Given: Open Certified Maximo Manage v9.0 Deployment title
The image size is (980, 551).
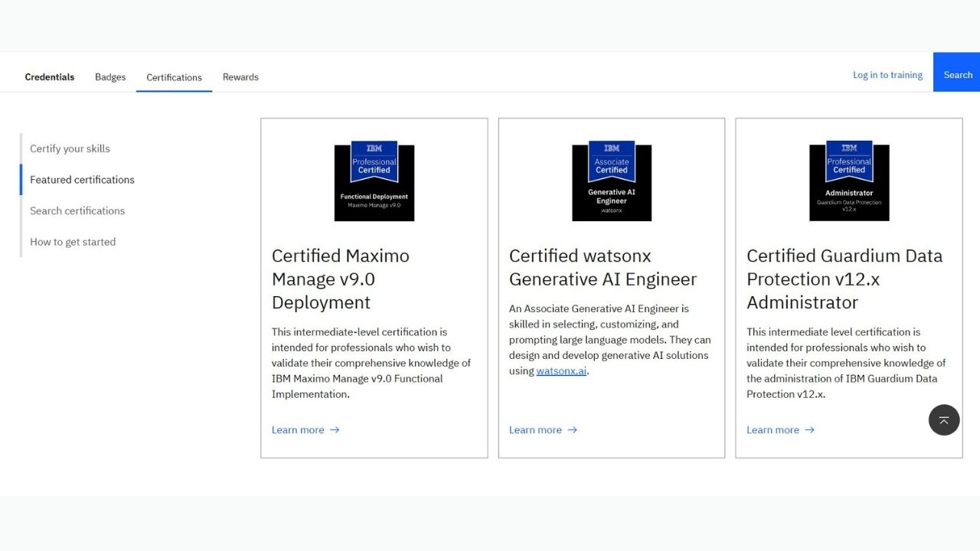Looking at the screenshot, I should (341, 279).
